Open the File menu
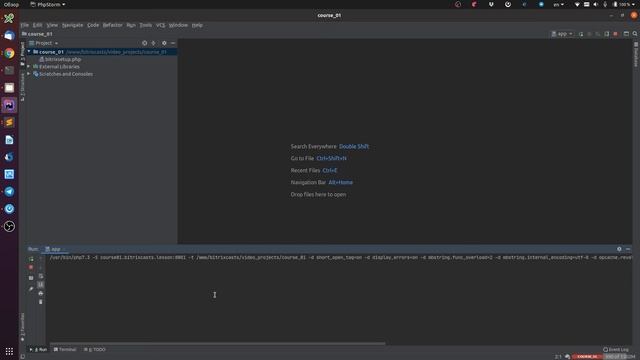This screenshot has width=640, height=360. pyautogui.click(x=25, y=25)
